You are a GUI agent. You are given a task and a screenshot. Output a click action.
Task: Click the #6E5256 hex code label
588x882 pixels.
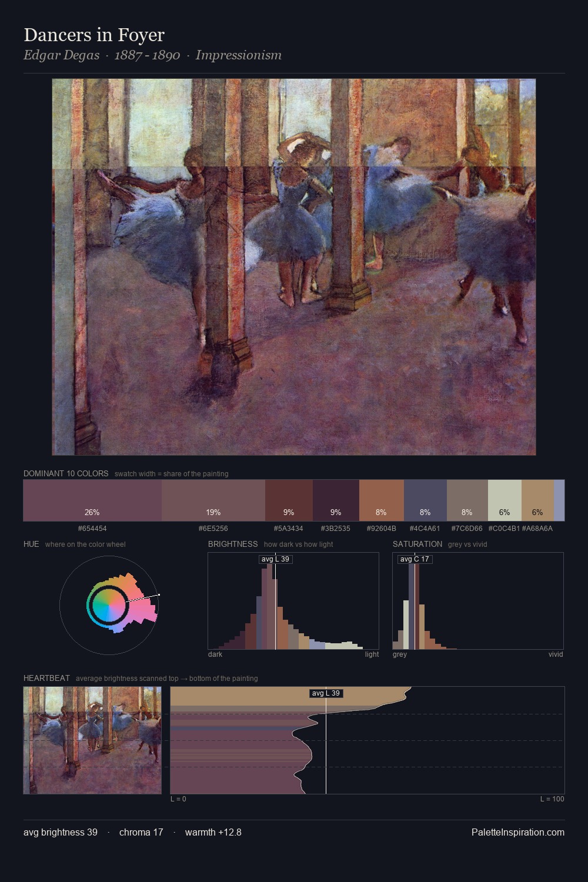[x=213, y=529]
